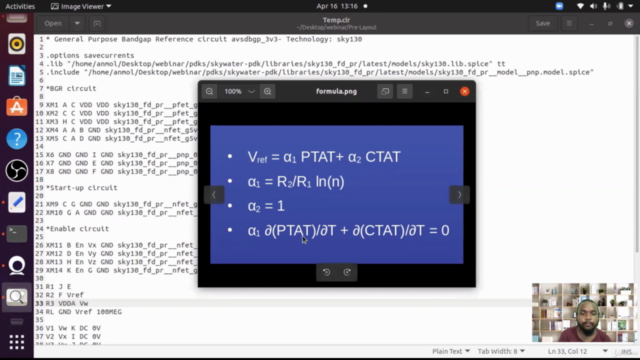Image resolution: width=640 pixels, height=360 pixels.
Task: Click the volume speaker icon
Action: coord(593,6)
